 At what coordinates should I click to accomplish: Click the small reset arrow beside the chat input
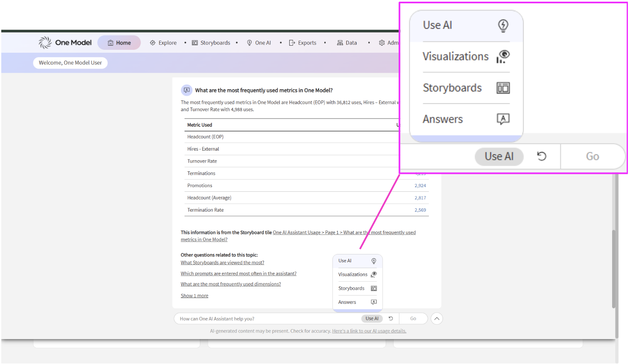coord(391,318)
